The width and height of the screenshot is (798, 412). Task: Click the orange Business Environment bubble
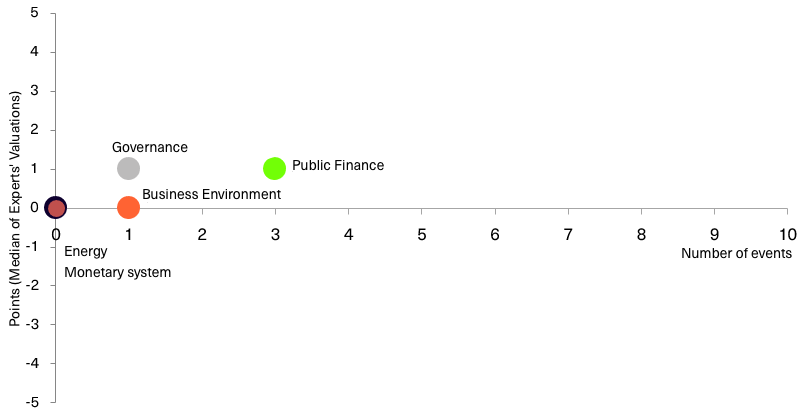point(128,208)
